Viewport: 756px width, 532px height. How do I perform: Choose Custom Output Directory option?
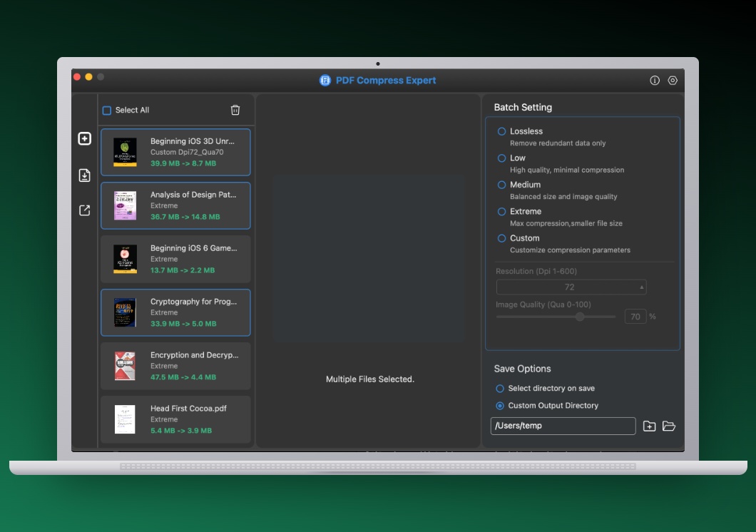[x=500, y=406]
